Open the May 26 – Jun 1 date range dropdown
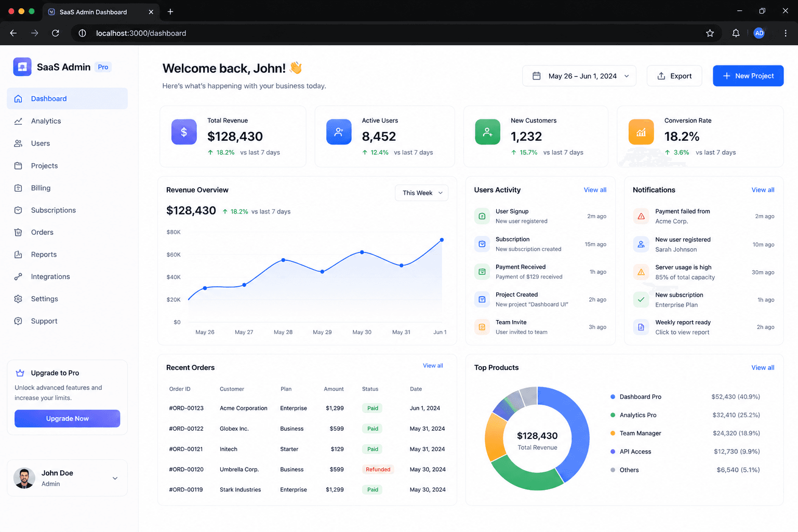The height and width of the screenshot is (532, 798). coord(579,76)
